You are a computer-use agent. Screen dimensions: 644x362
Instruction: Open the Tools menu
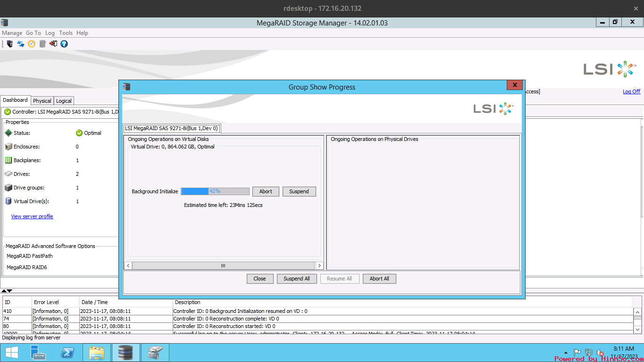(x=66, y=33)
